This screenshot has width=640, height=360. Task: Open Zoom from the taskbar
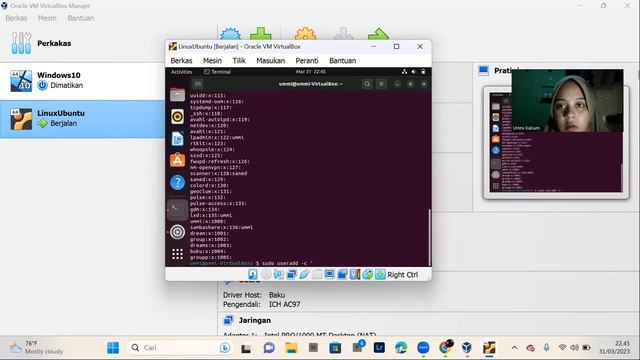click(423, 348)
